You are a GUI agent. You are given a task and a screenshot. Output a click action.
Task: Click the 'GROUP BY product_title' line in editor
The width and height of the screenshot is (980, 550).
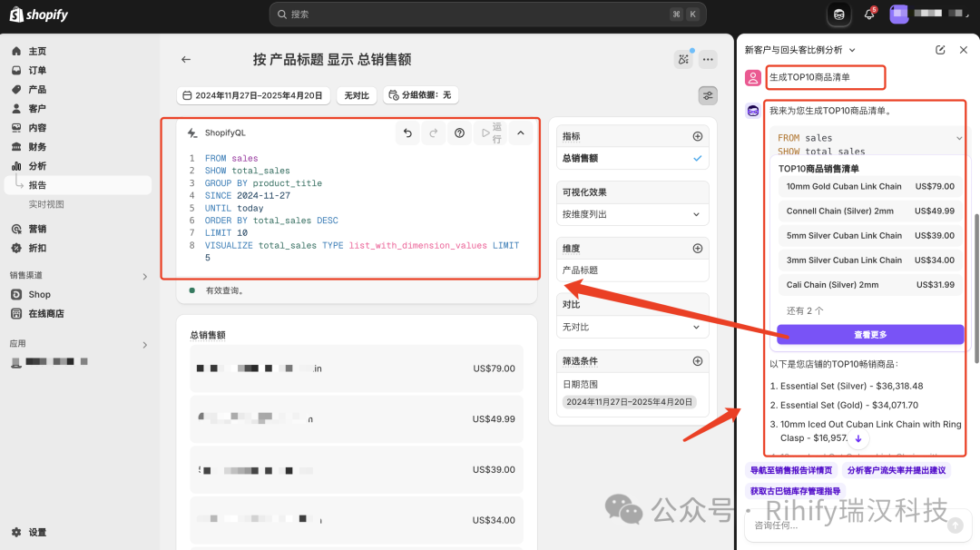(x=263, y=183)
